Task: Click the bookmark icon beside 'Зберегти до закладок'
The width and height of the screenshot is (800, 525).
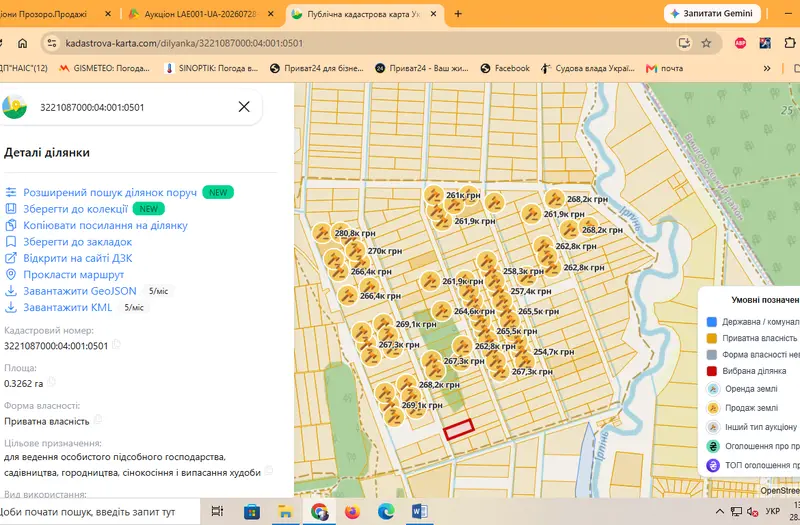Action: pos(11,241)
